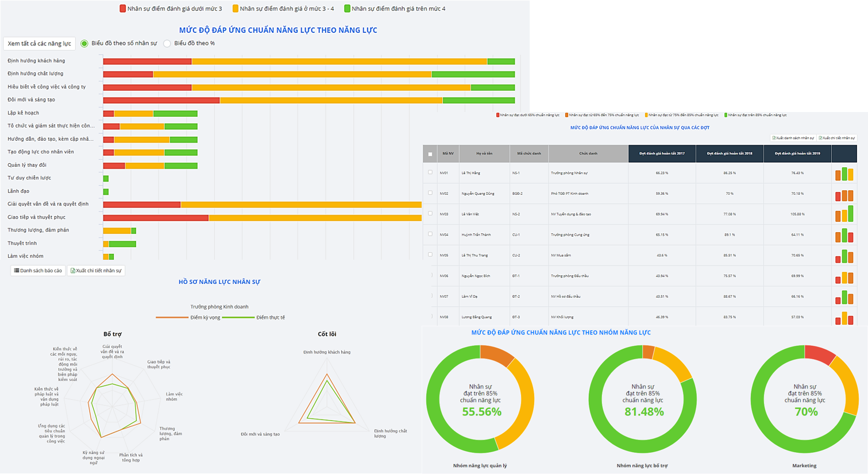Viewport: 868px width, 474px height.
Task: Click the '85.51 %' cell for Lê Thị Thu Trang
Action: tap(730, 255)
